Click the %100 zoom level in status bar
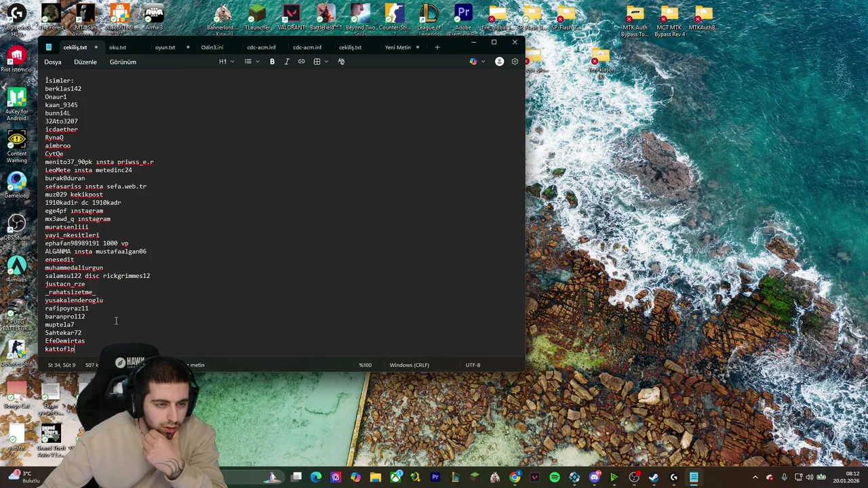This screenshot has width=868, height=488. click(366, 365)
